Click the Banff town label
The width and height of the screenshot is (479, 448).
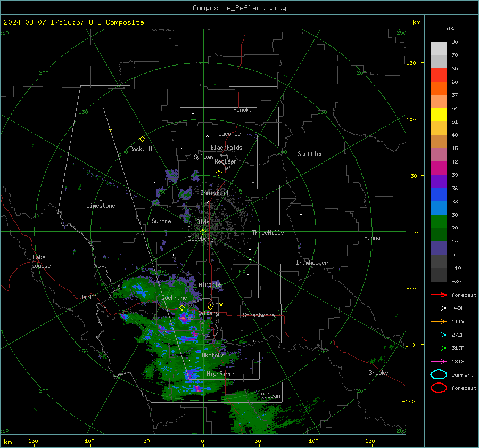tap(88, 297)
